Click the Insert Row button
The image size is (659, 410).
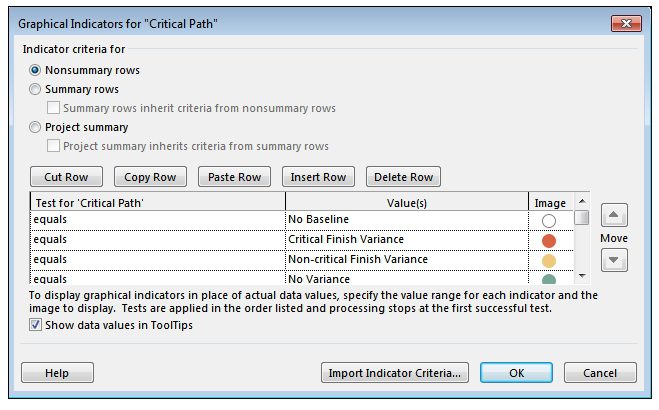319,177
